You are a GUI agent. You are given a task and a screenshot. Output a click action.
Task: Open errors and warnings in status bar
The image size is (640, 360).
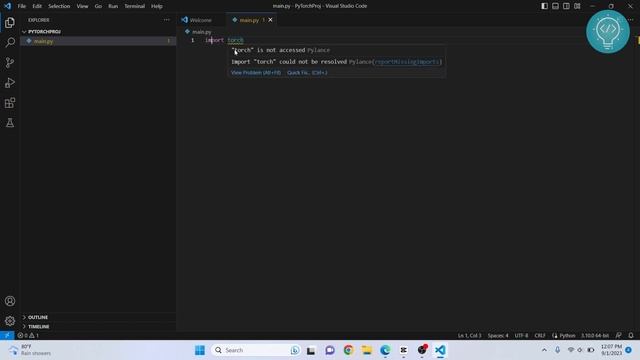[28, 336]
